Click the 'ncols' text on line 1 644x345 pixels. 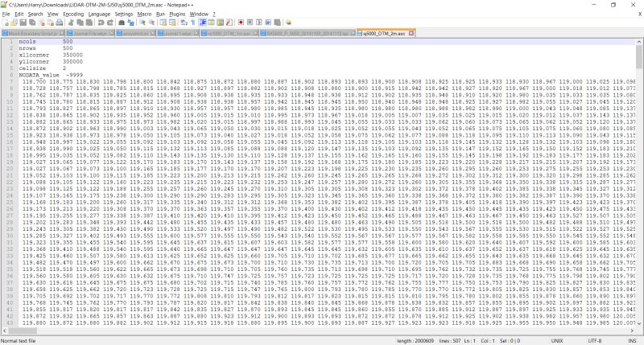point(27,42)
